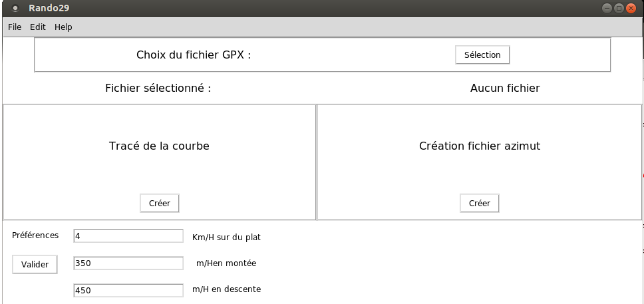
Task: Click the Préférences label
Action: point(35,235)
